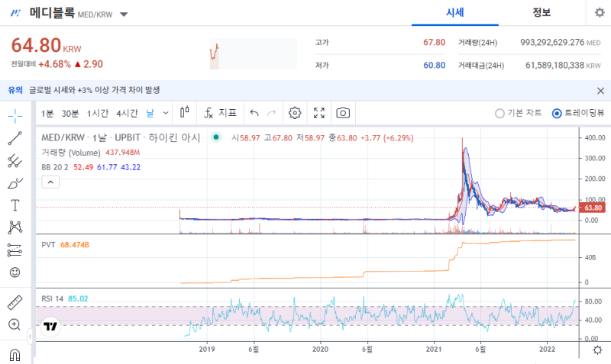Select the 4시간 interval
Image resolution: width=611 pixels, height=364 pixels.
tap(127, 113)
